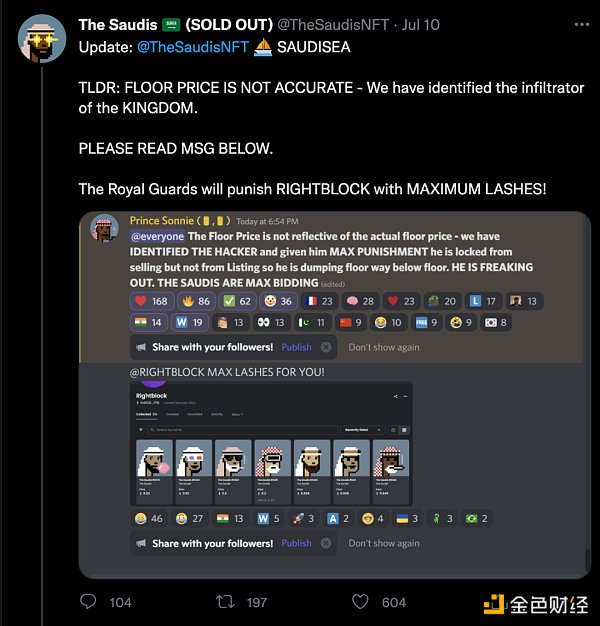Click Publish in the first share banner

296,347
